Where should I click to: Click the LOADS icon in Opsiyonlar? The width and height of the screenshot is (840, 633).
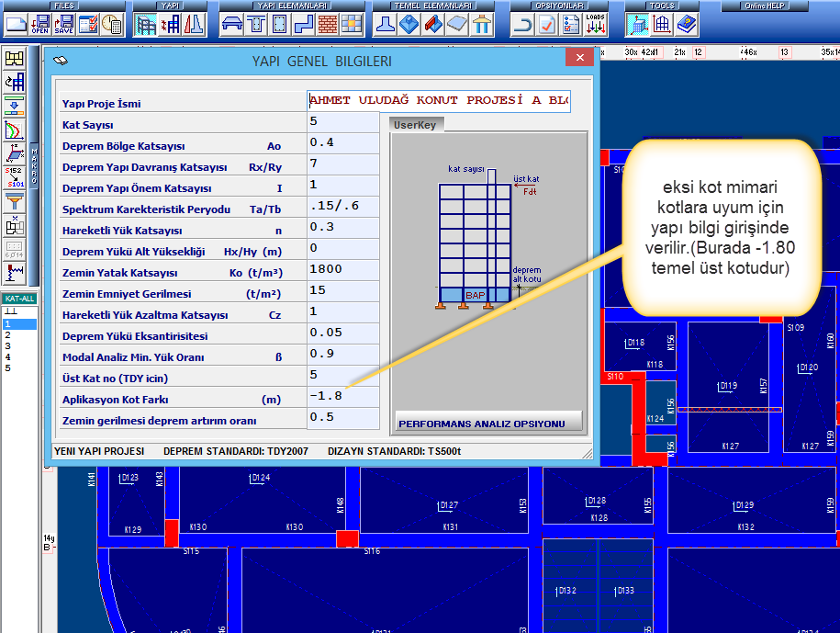click(595, 25)
